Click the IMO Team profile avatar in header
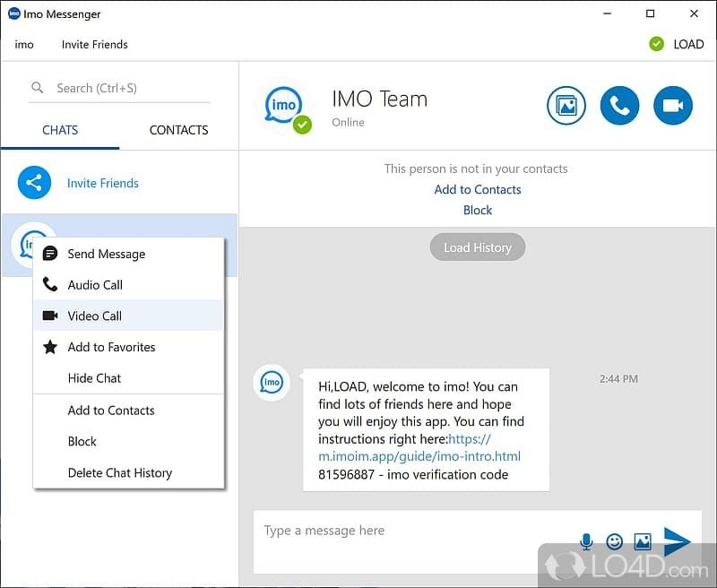 pyautogui.click(x=284, y=108)
